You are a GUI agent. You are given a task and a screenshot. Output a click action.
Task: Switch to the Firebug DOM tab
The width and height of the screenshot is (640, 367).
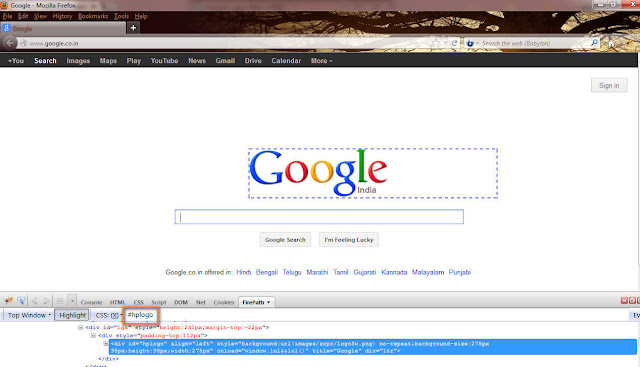(181, 302)
